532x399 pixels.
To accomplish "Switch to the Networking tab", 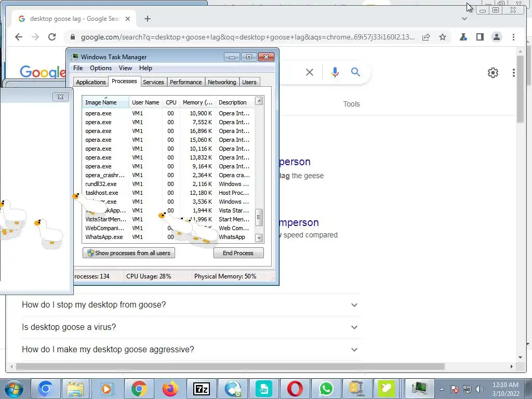I will 222,82.
